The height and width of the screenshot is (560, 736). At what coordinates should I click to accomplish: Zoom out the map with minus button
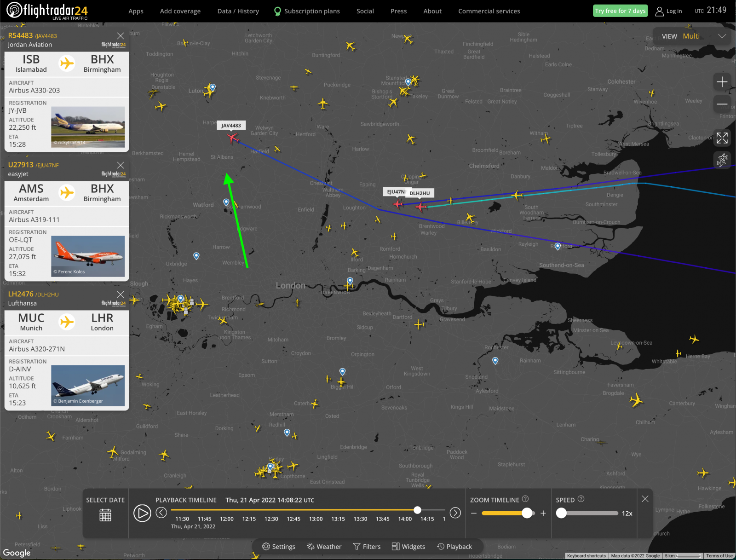pyautogui.click(x=722, y=104)
